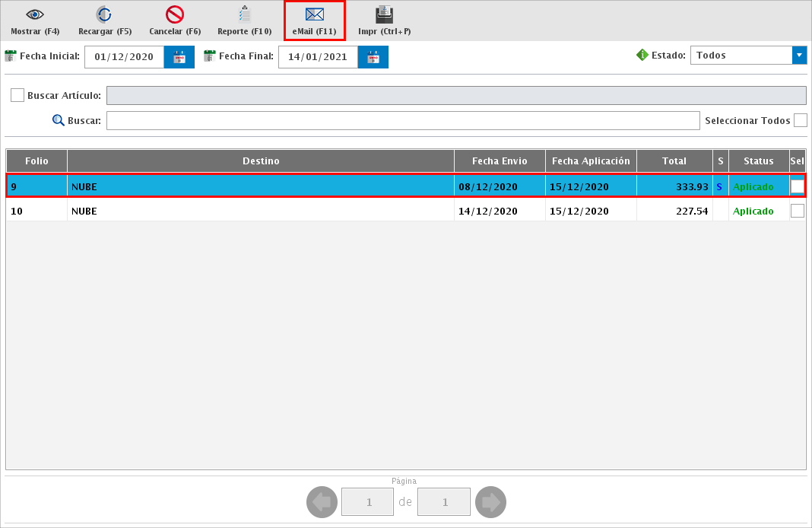Viewport: 812px width, 528px height.
Task: Enable the Buscar Artículo checkbox
Action: pos(17,95)
